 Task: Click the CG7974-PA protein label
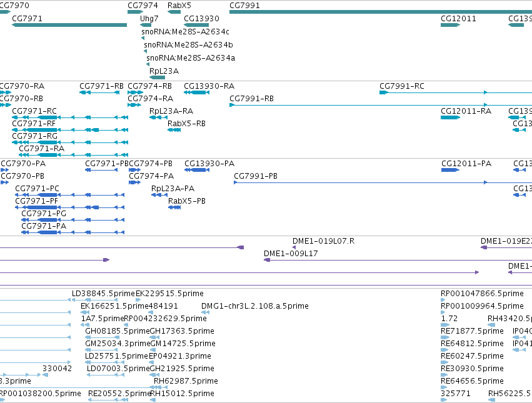151,176
